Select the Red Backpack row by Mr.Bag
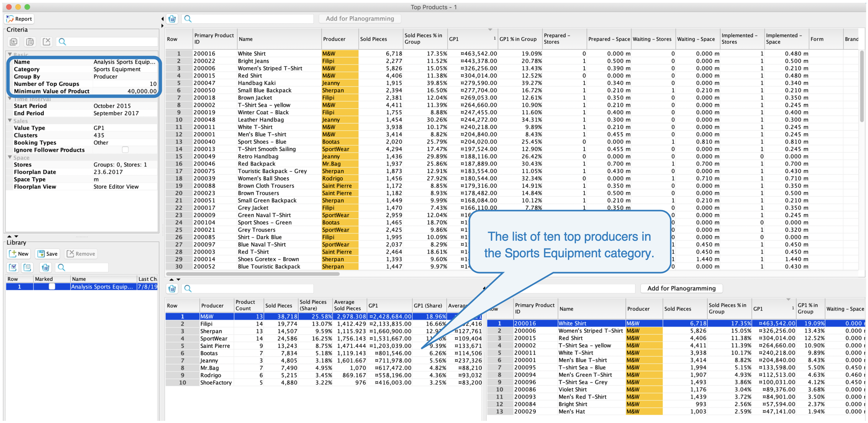 512,164
